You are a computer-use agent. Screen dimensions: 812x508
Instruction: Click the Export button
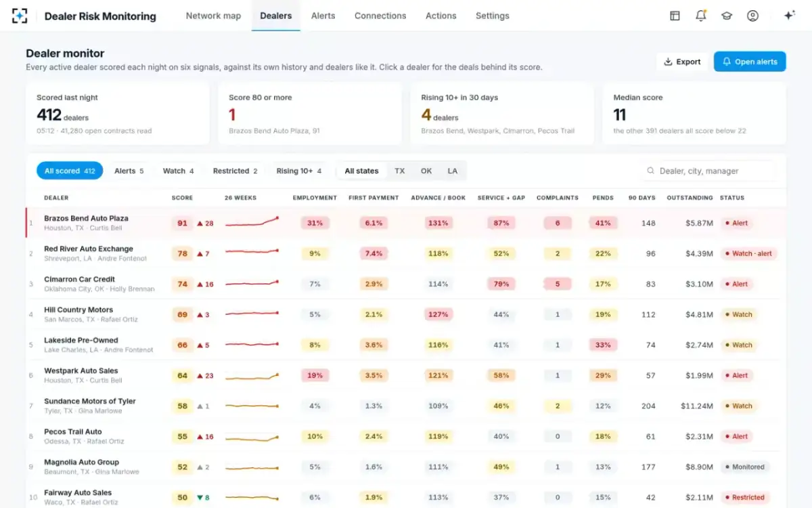pyautogui.click(x=682, y=62)
